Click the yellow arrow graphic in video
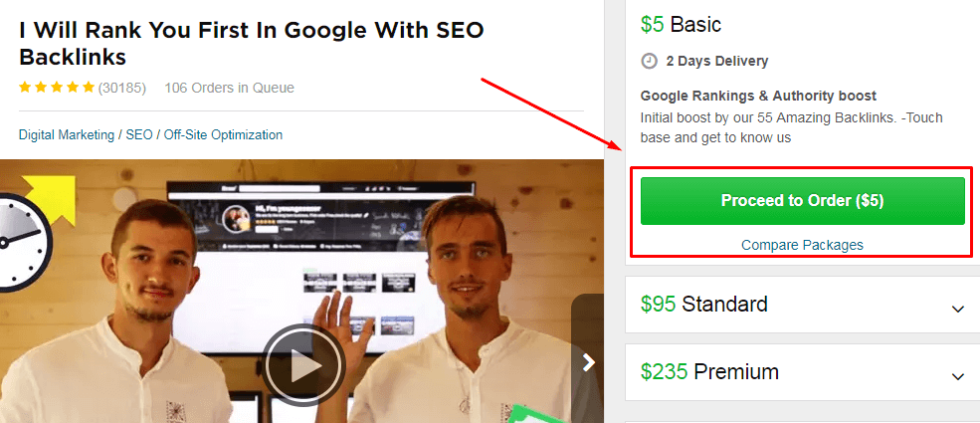This screenshot has width=980, height=423. coord(50,199)
